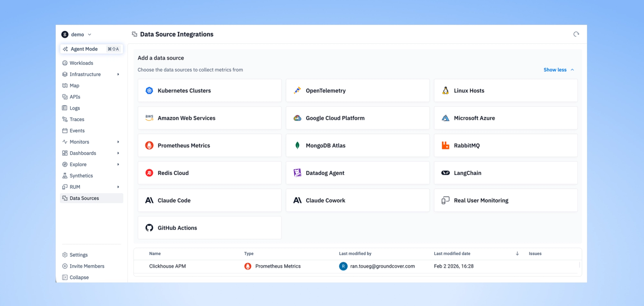
Task: Add a Prometheus Metrics data source
Action: click(209, 145)
